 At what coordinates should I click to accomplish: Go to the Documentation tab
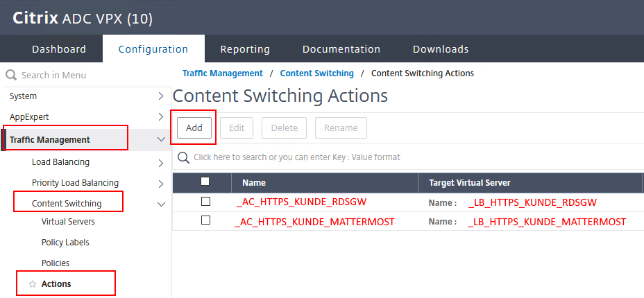(341, 49)
